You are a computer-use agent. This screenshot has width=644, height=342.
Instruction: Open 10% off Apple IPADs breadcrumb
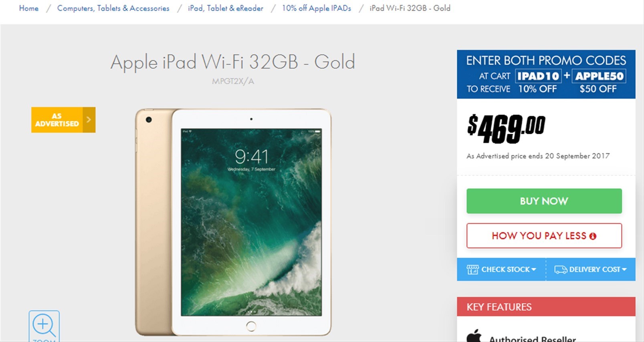pyautogui.click(x=317, y=8)
